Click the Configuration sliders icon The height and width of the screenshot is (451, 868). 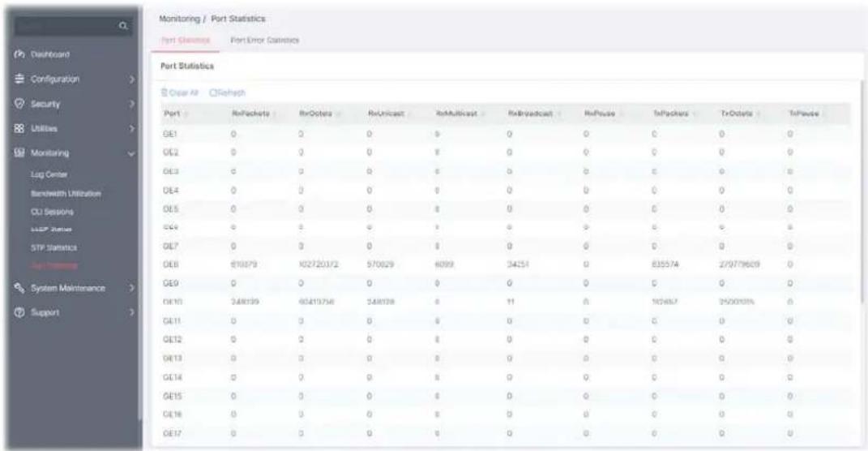19,79
